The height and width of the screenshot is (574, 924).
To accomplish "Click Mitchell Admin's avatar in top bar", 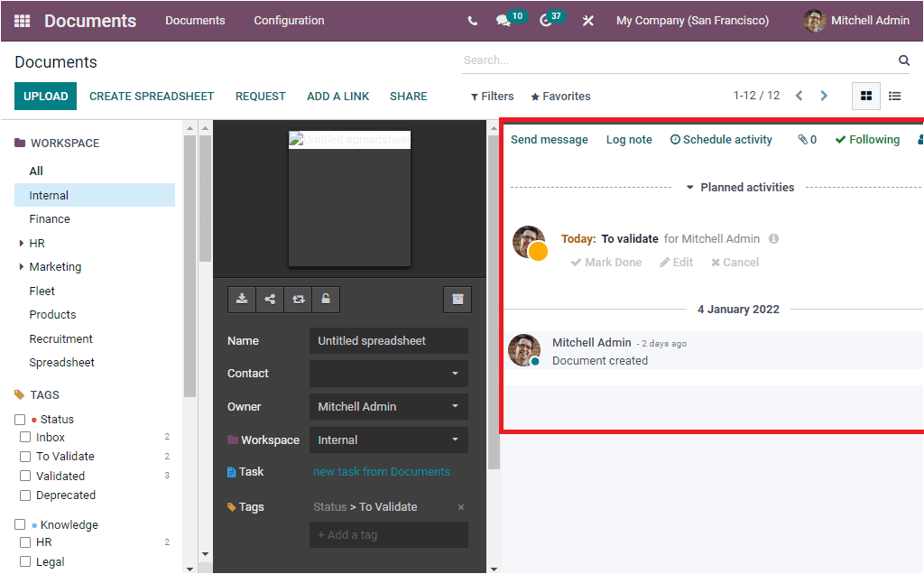I will pos(815,21).
